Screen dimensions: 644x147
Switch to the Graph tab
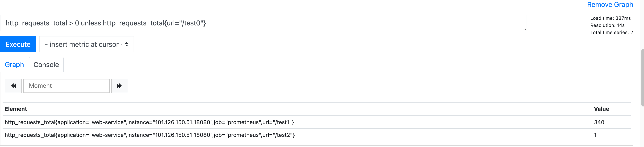point(14,65)
